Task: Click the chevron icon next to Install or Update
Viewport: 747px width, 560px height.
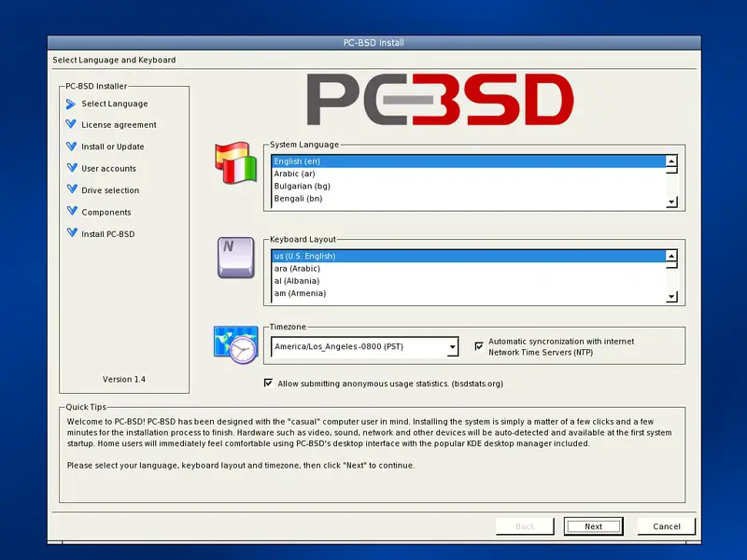Action: (x=72, y=147)
